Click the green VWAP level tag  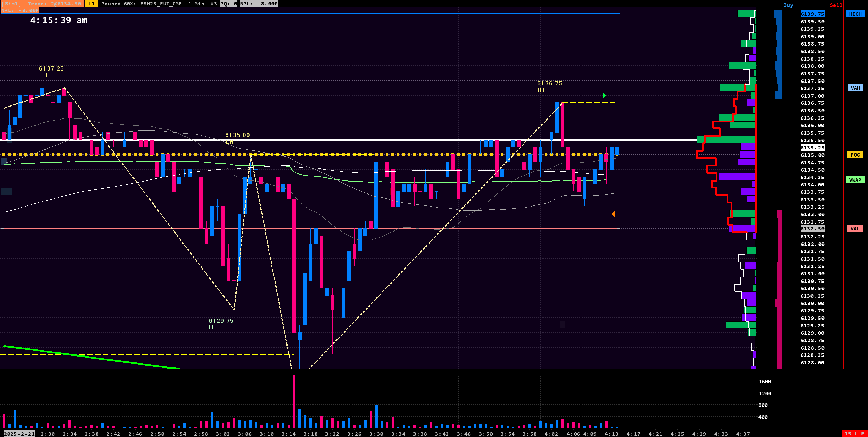click(855, 180)
